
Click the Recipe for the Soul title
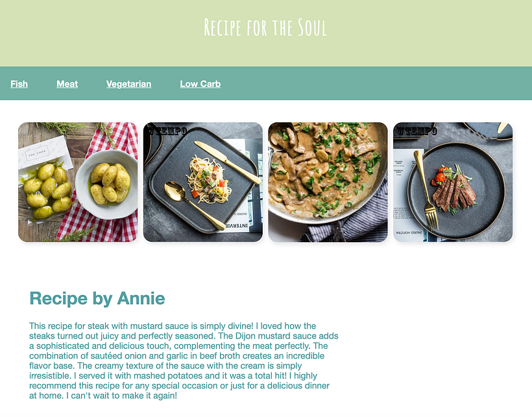pyautogui.click(x=265, y=27)
